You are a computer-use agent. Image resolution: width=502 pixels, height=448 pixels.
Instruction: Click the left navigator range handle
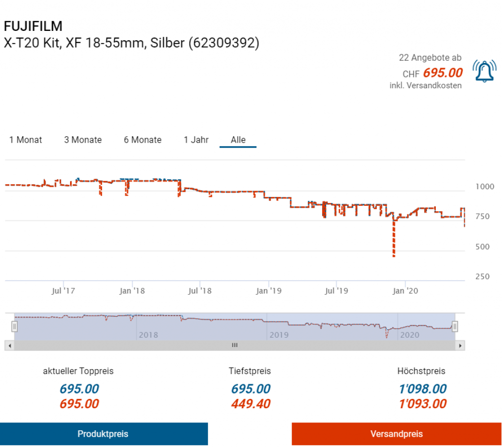pyautogui.click(x=14, y=326)
